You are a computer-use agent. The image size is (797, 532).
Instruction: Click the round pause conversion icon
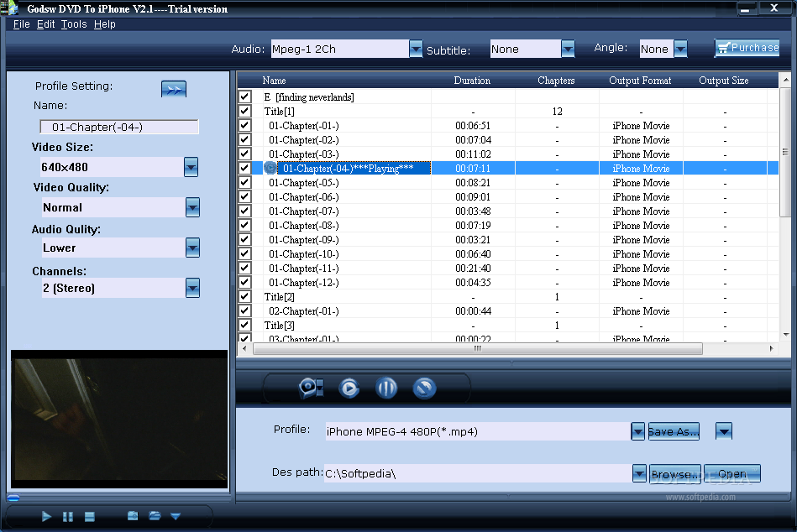point(386,389)
